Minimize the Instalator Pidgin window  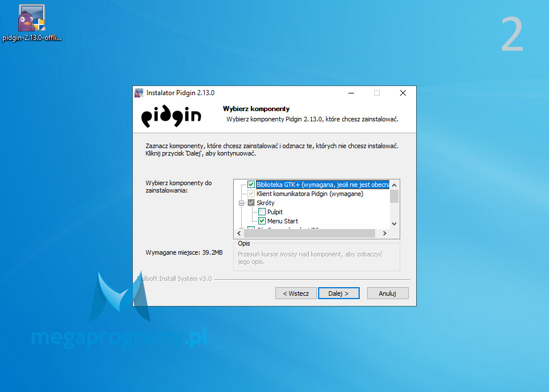351,93
